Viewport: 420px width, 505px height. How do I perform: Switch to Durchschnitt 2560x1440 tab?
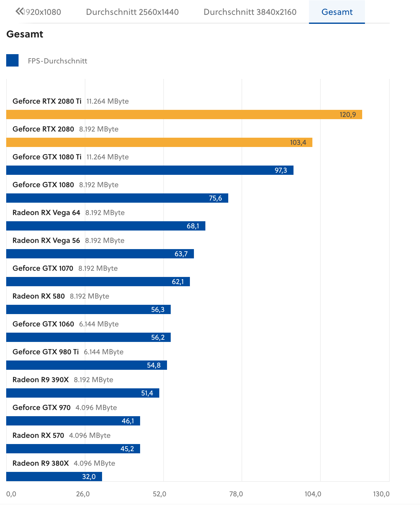[132, 12]
